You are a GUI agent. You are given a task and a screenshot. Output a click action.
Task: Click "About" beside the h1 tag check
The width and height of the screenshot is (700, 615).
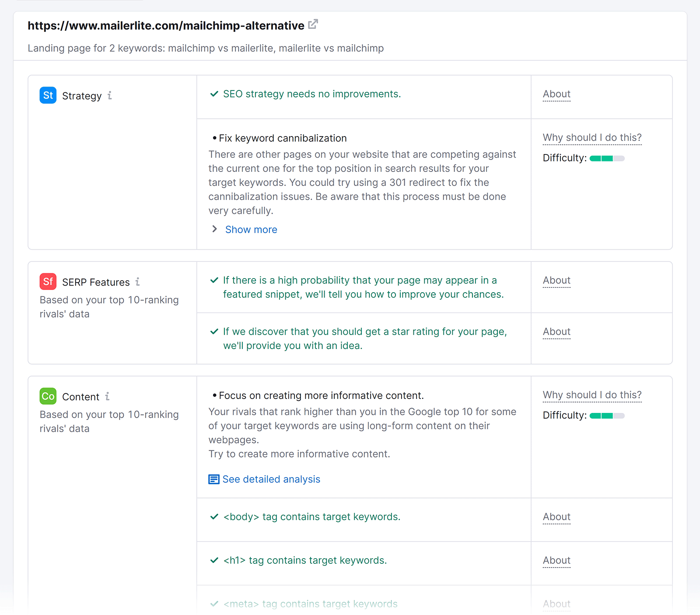point(556,560)
